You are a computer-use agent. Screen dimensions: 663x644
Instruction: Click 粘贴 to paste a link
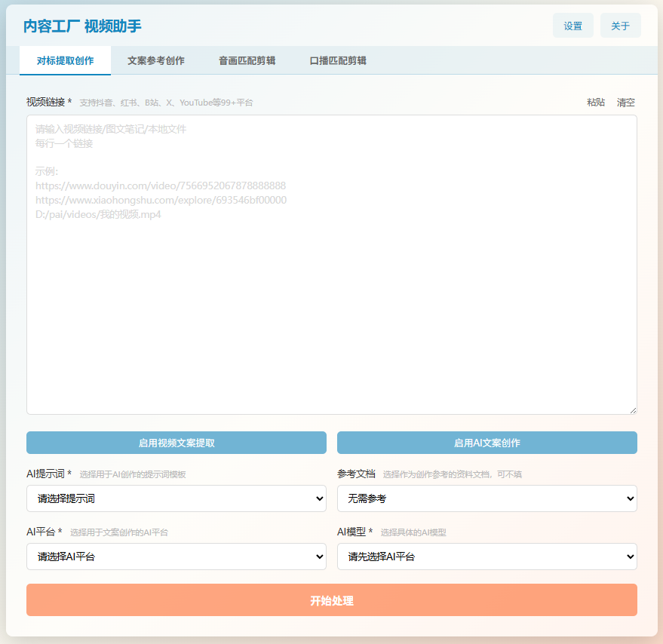(595, 103)
